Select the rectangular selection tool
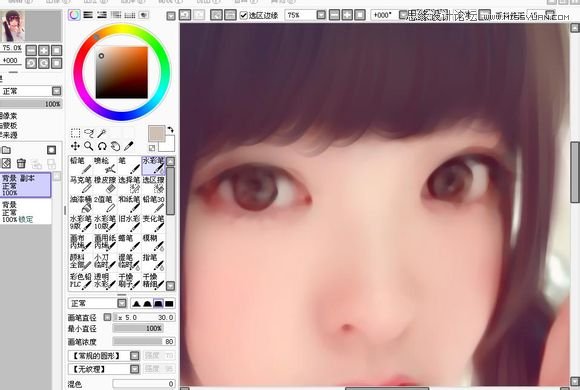Image resolution: width=580 pixels, height=390 pixels. [75, 133]
